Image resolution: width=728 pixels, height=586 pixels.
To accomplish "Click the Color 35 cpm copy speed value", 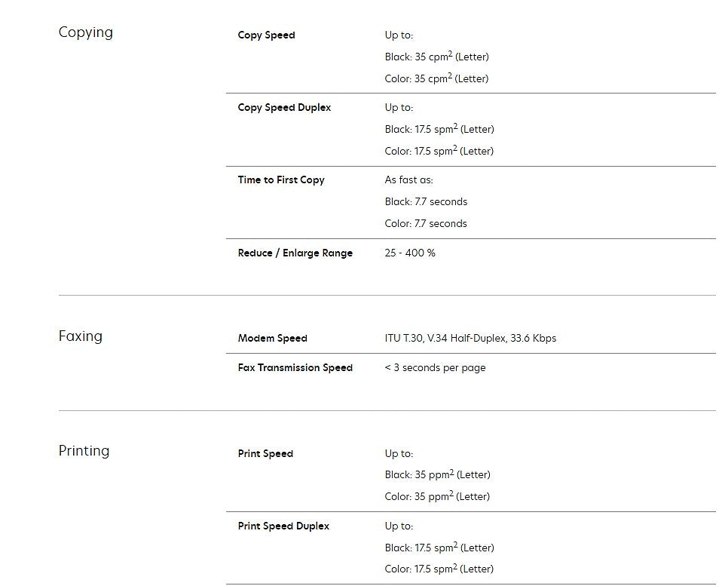I will tap(436, 78).
